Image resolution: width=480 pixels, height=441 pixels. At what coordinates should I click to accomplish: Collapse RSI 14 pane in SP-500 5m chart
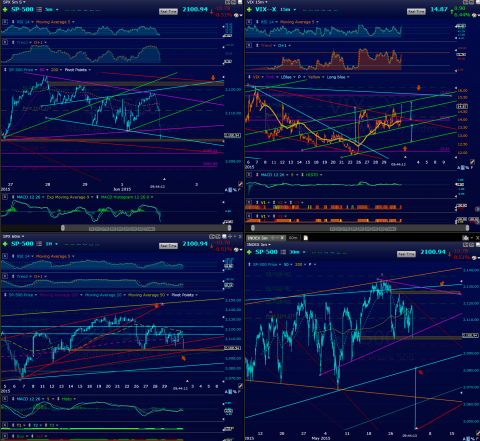(x=5, y=22)
